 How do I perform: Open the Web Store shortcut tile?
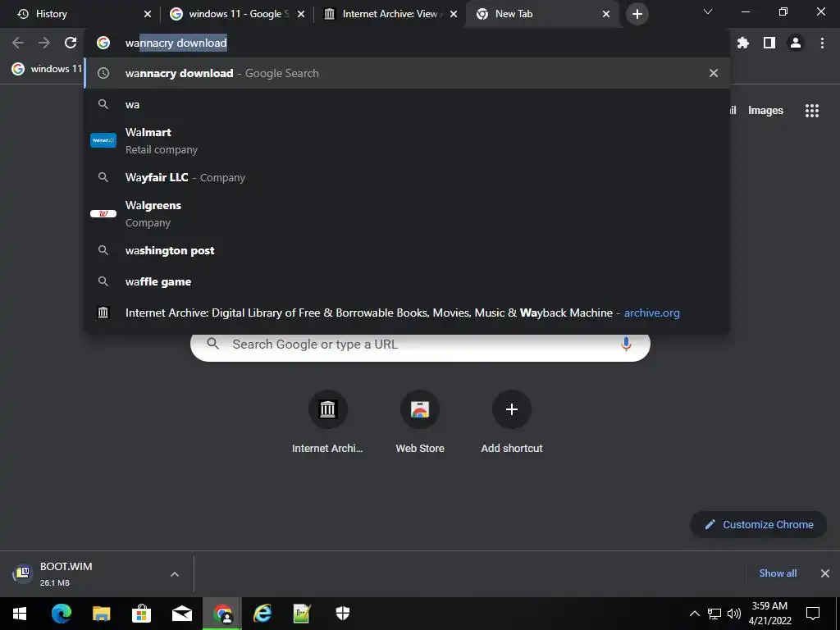click(420, 422)
